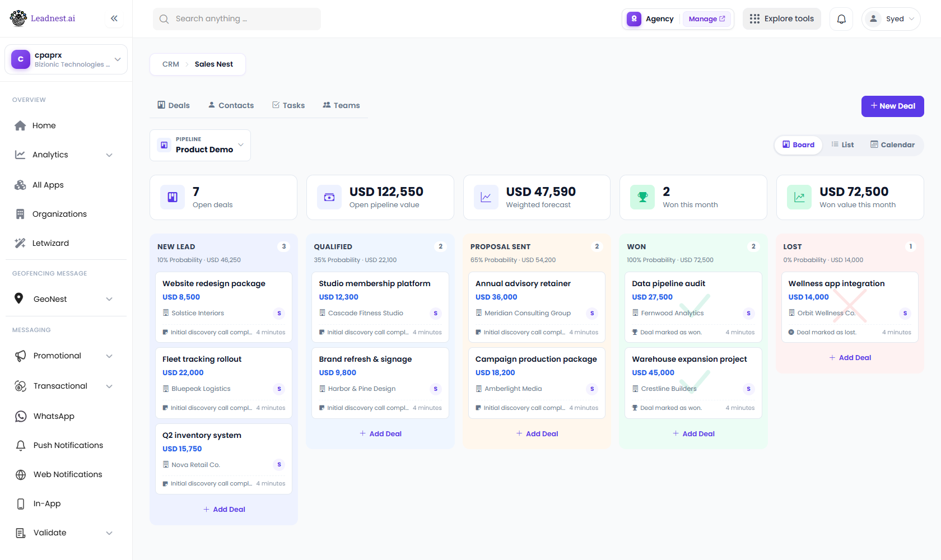
Task: Open the Studio membership platform deal
Action: (380, 307)
